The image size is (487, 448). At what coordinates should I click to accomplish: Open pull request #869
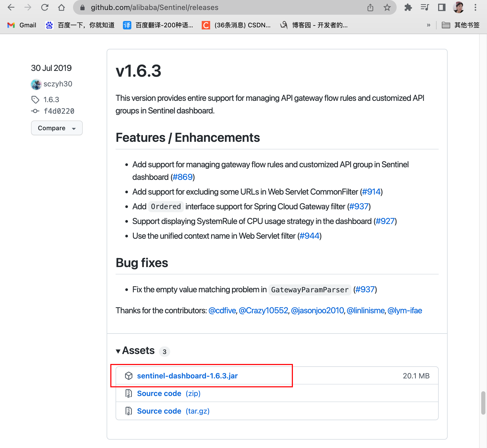point(183,177)
